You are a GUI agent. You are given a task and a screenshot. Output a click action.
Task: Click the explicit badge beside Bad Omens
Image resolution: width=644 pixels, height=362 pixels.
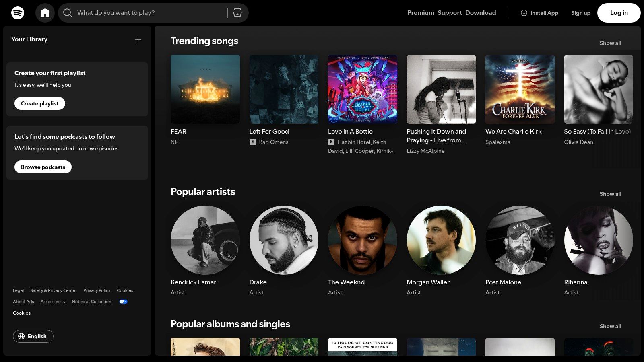(x=253, y=142)
